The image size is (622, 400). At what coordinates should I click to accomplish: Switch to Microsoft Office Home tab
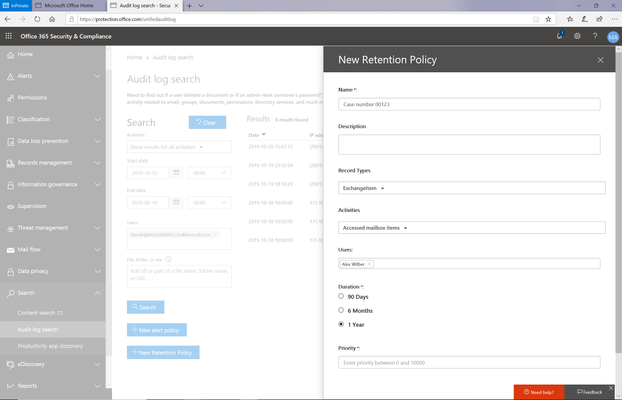pos(69,6)
